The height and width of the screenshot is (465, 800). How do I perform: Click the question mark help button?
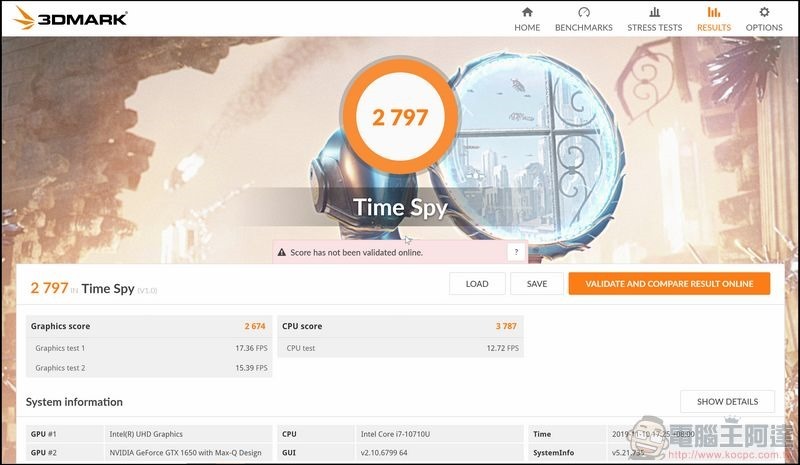coord(516,252)
